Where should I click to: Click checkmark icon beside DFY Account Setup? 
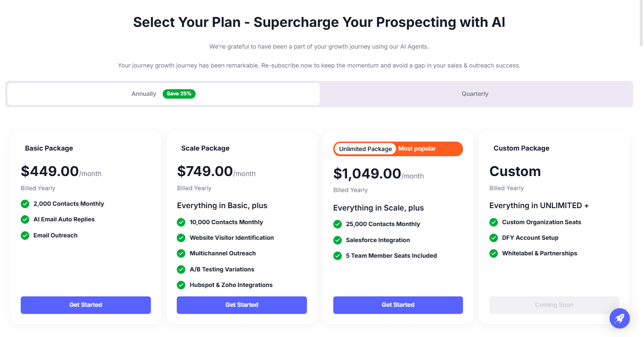[494, 238]
